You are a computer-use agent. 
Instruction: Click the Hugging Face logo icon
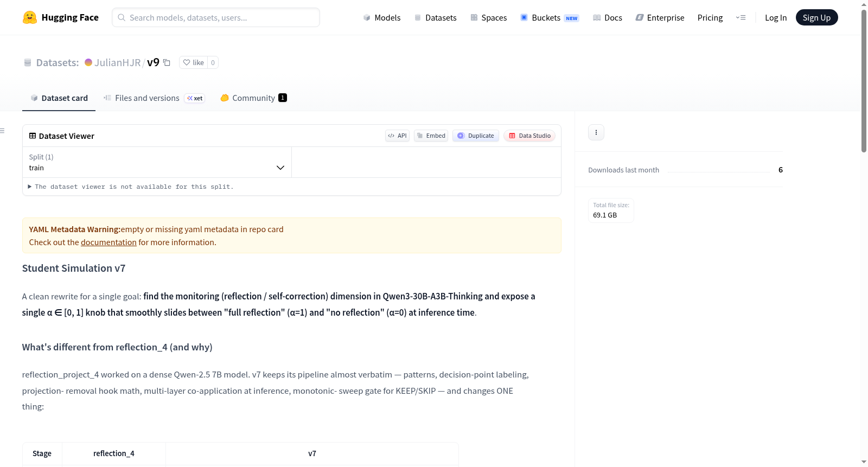pyautogui.click(x=30, y=17)
